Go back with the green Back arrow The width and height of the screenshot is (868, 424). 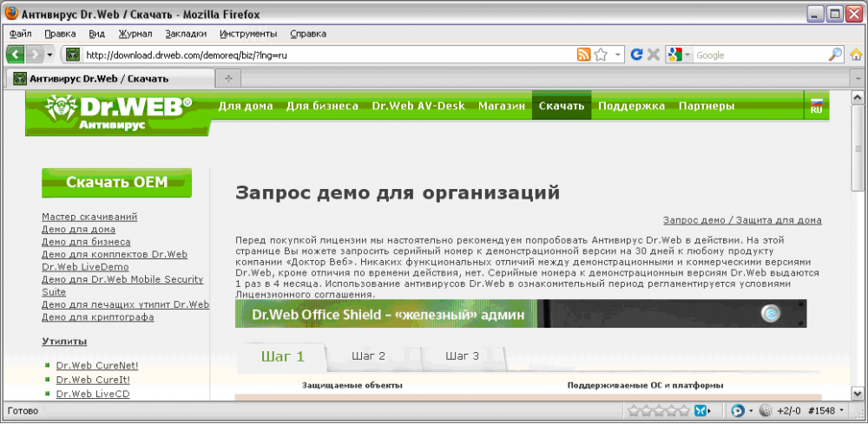pyautogui.click(x=15, y=55)
